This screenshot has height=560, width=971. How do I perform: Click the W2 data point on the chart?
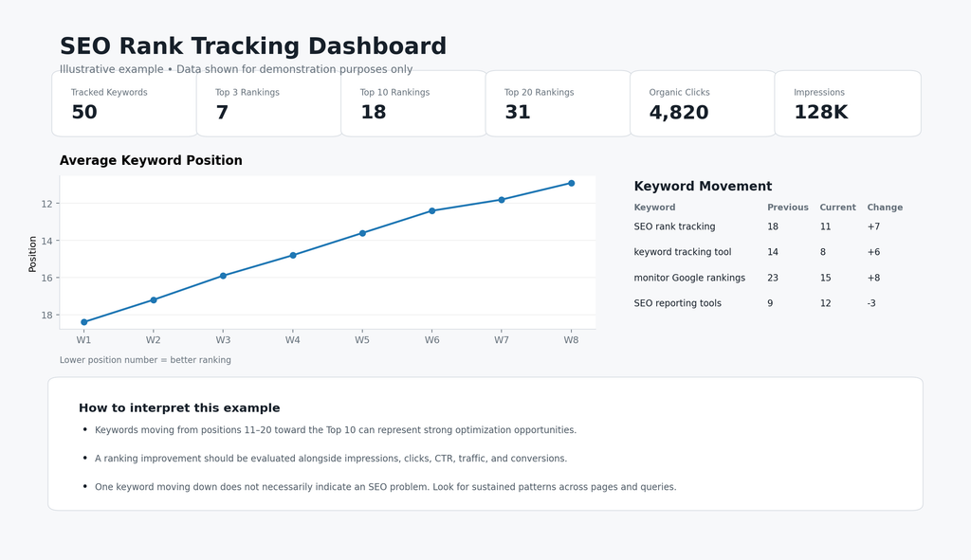pos(154,300)
